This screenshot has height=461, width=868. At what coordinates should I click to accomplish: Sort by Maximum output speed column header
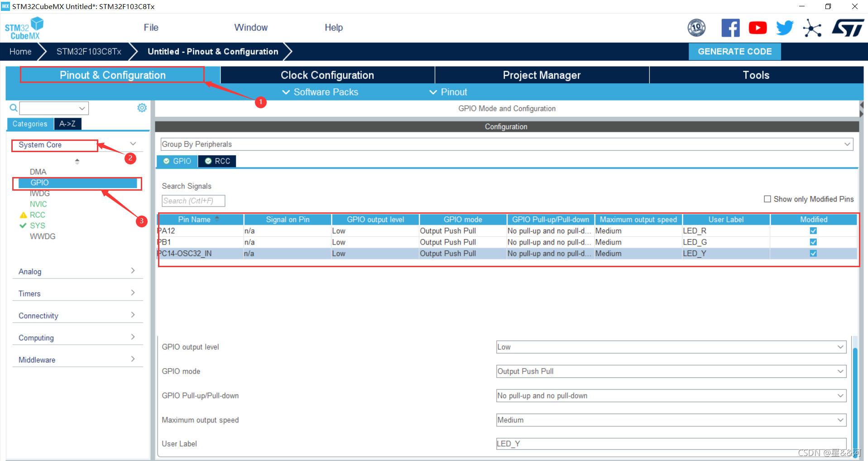point(638,220)
